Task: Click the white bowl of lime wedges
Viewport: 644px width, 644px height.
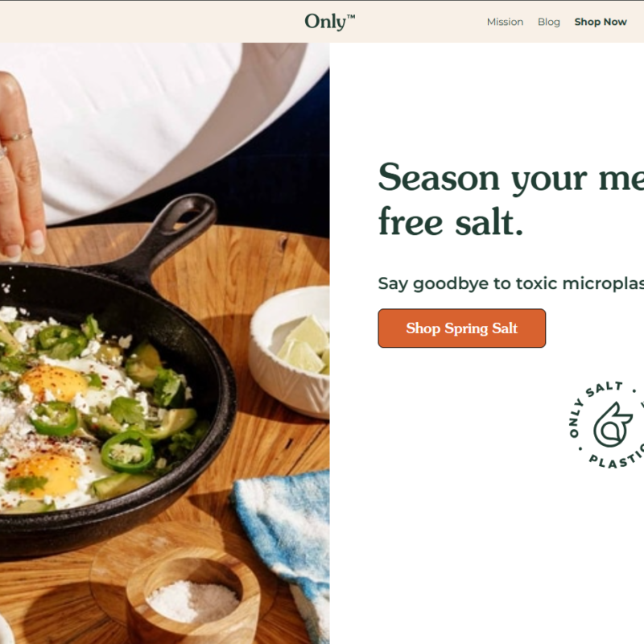Action: pyautogui.click(x=291, y=353)
